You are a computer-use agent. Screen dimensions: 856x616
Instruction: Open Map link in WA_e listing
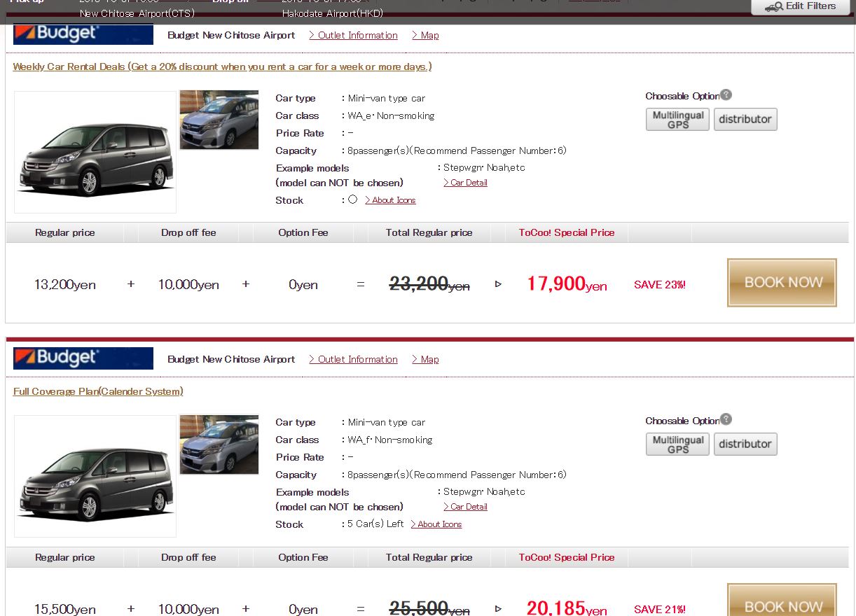(425, 35)
